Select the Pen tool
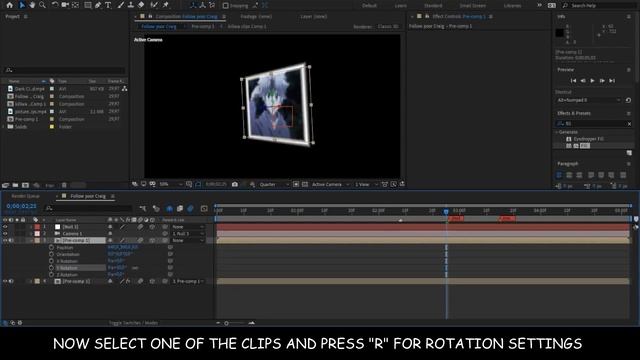Screen dimensions: 640x360 coord(98,5)
